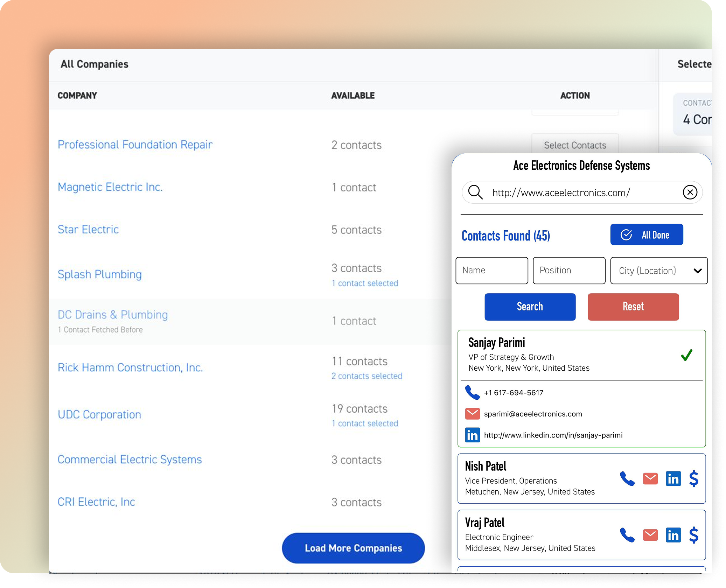This screenshot has width=726, height=588.
Task: Load More Companies button
Action: (353, 548)
